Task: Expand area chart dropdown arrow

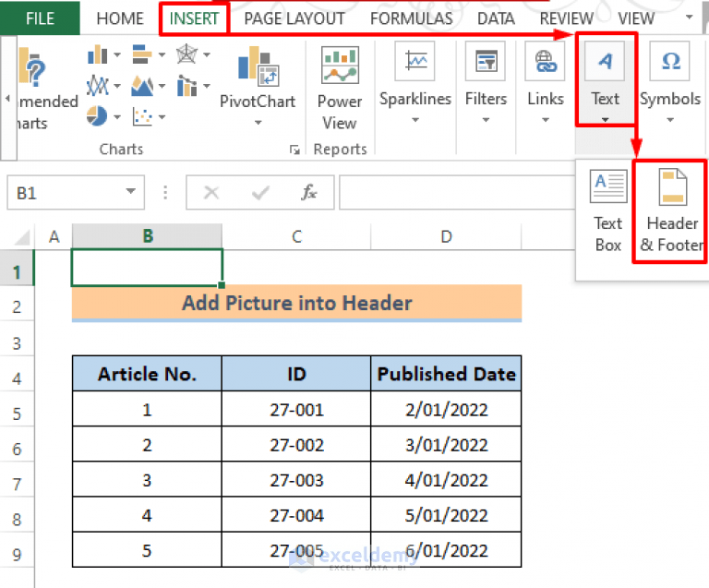Action: (x=162, y=86)
